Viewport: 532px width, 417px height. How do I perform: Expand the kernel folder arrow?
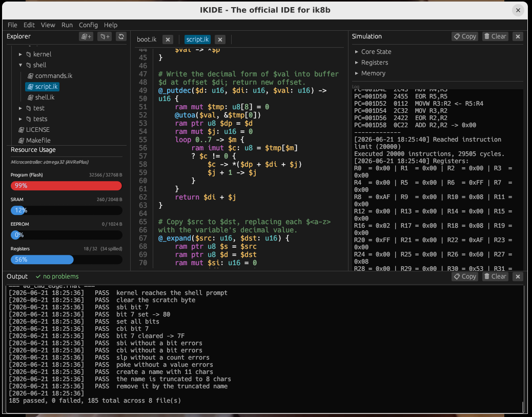coord(21,54)
